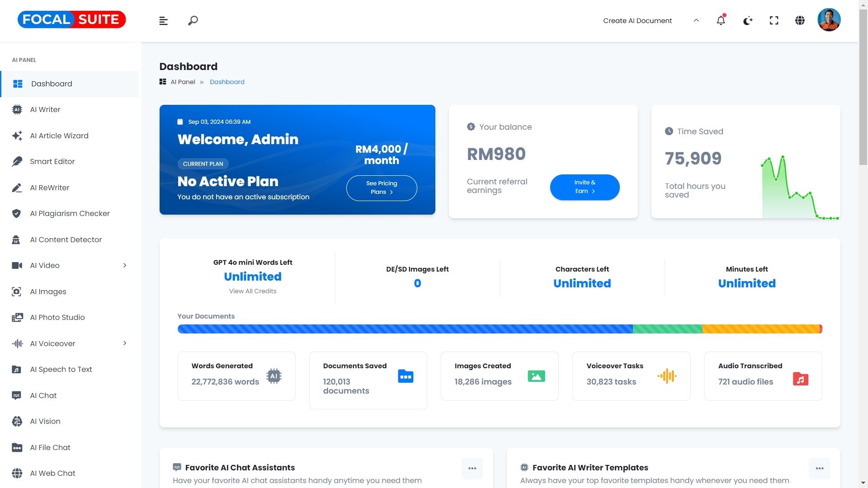Click the See Pricing Plans button
Screen dimensions: 868x488
381,188
